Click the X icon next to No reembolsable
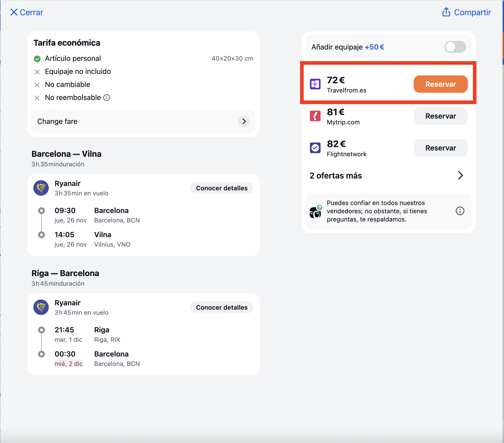 click(37, 98)
